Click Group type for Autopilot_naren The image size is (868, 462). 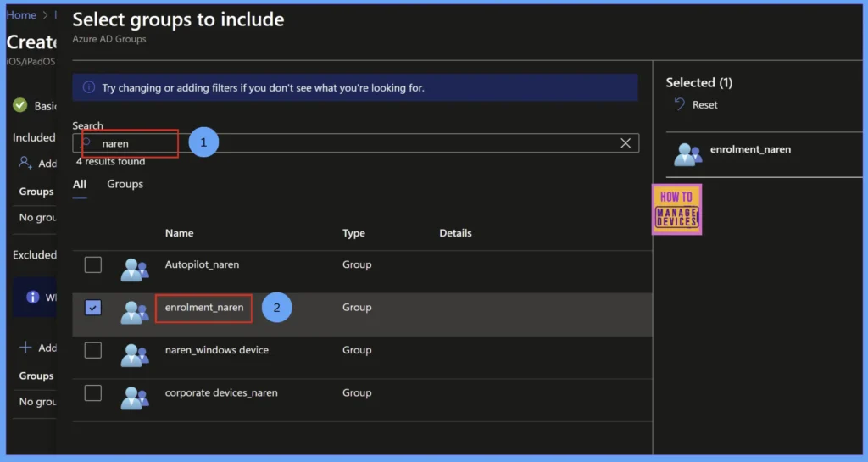tap(357, 264)
